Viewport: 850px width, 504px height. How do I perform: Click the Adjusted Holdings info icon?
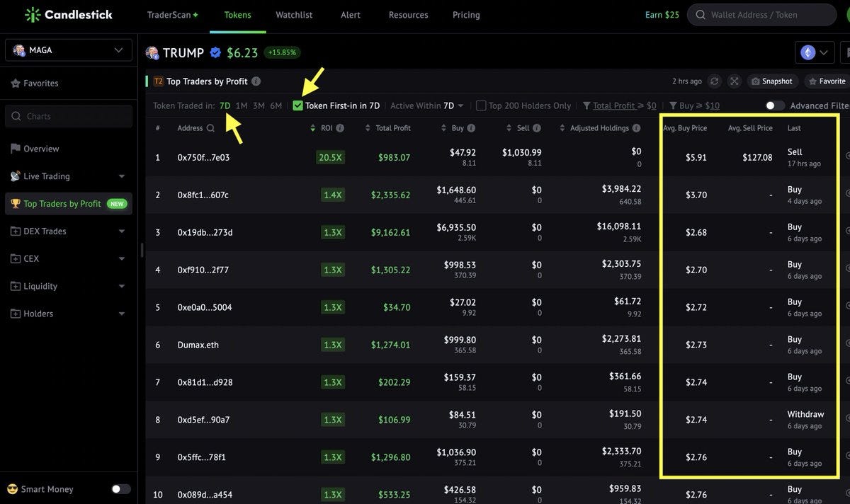(637, 128)
